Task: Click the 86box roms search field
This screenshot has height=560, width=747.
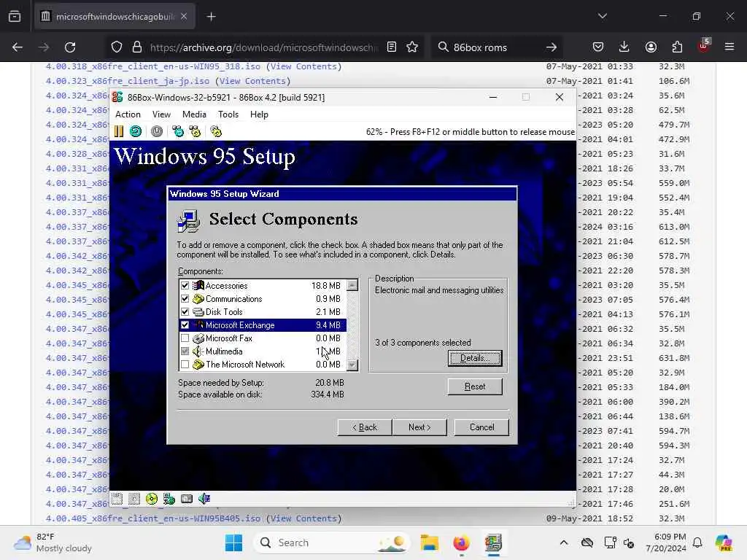Action: point(495,47)
